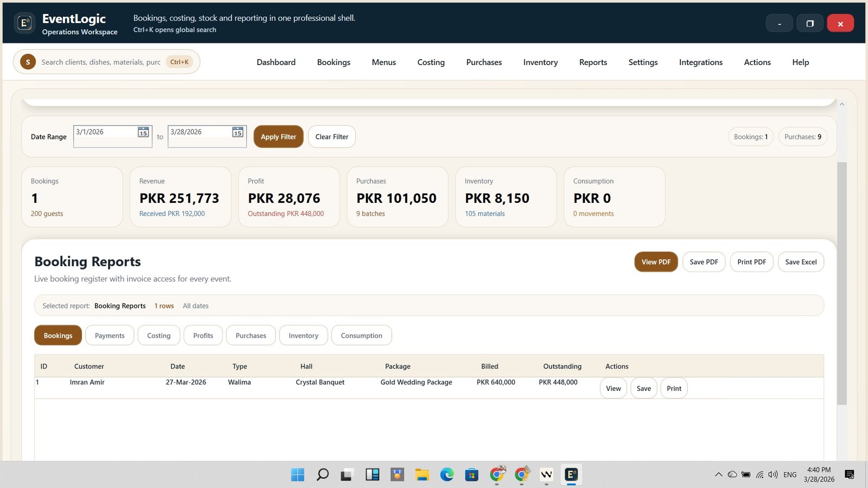Open the start date calendar picker
Image resolution: width=868 pixels, height=488 pixels.
point(143,132)
